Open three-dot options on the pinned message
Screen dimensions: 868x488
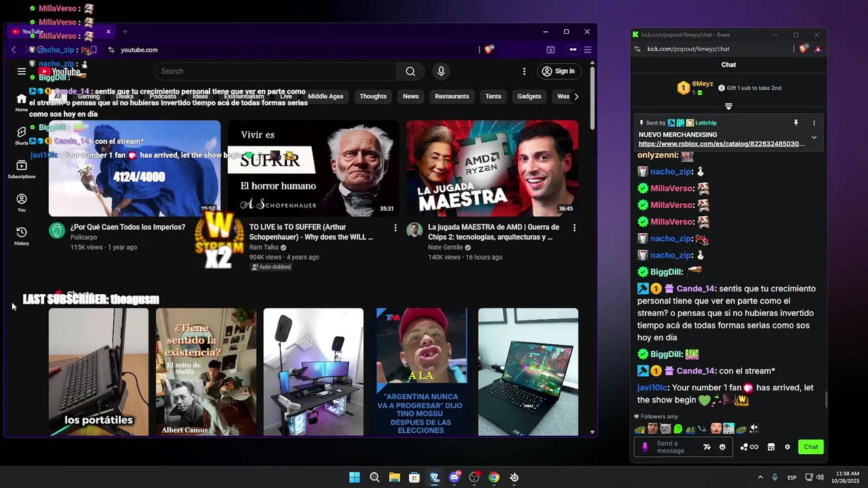[x=814, y=123]
